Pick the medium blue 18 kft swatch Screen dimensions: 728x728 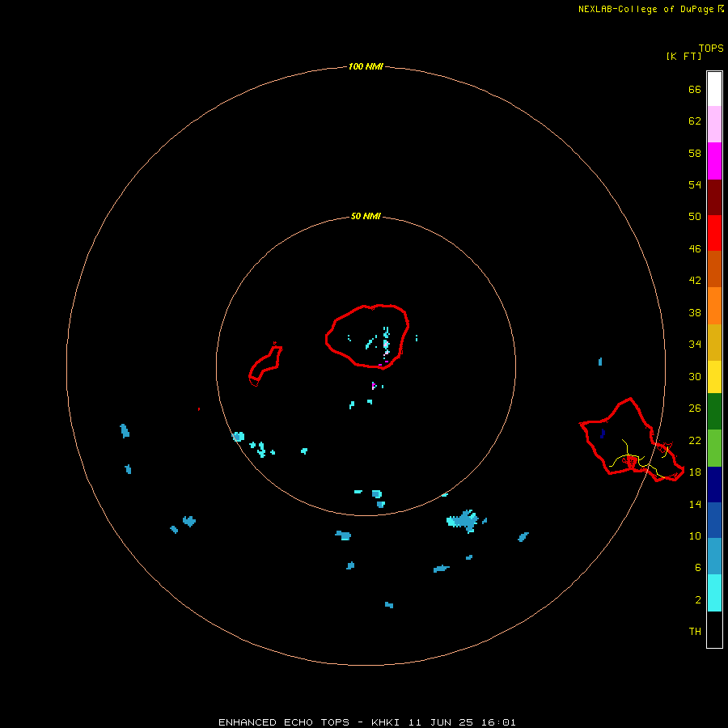[714, 520]
